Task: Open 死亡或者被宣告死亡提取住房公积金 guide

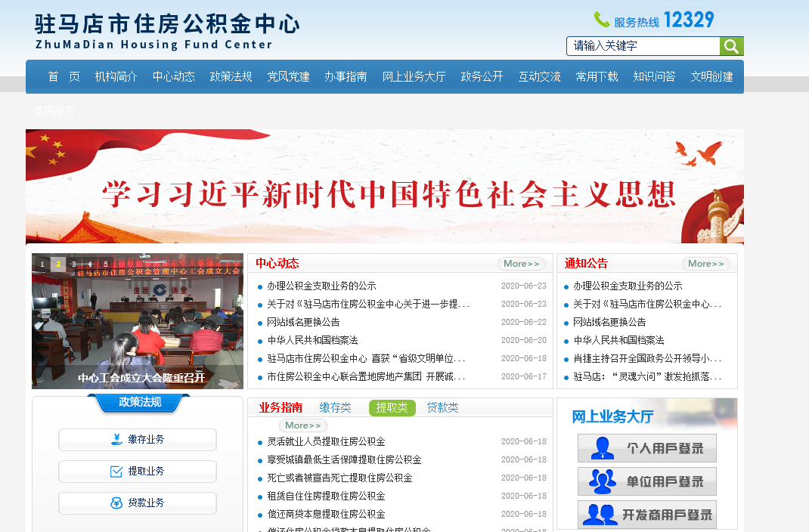Action: tap(340, 478)
